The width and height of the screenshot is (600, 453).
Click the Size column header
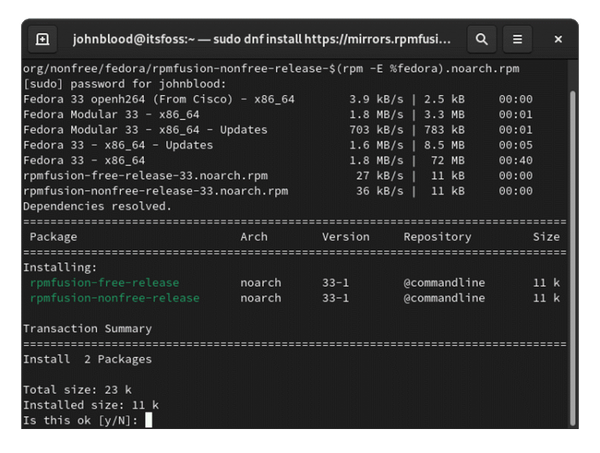coord(546,237)
